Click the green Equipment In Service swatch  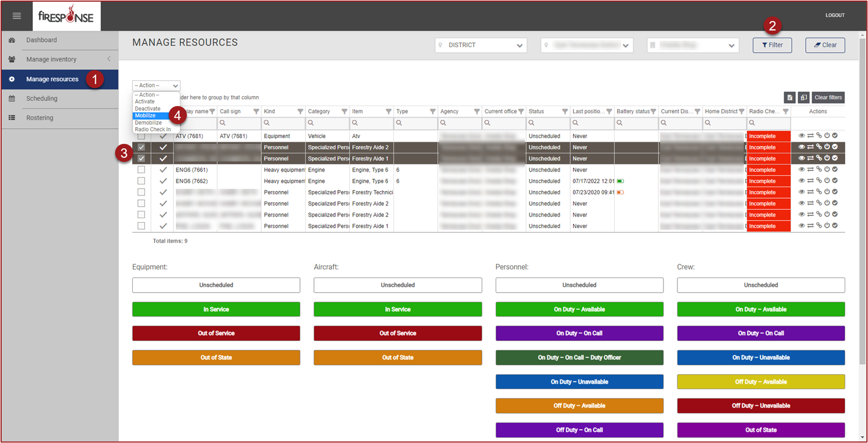tap(216, 309)
